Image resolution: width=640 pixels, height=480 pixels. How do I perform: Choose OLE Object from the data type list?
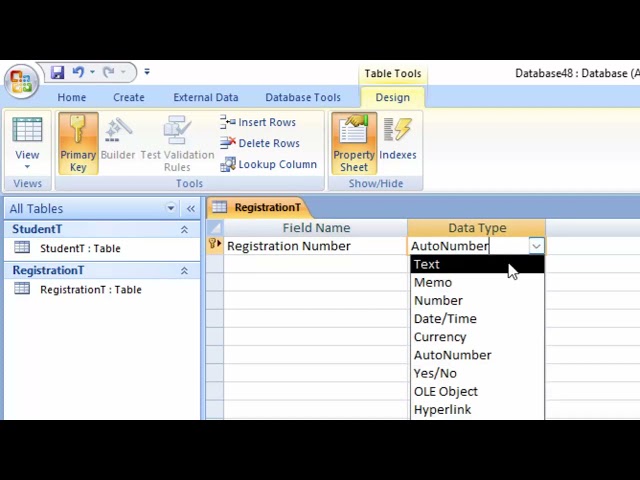[x=477, y=391]
